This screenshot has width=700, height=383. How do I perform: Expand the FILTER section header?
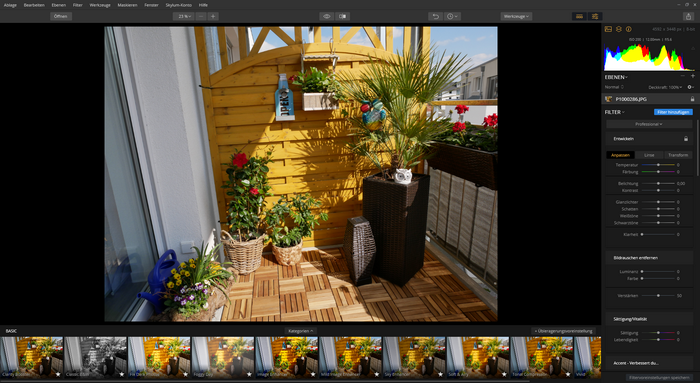615,112
